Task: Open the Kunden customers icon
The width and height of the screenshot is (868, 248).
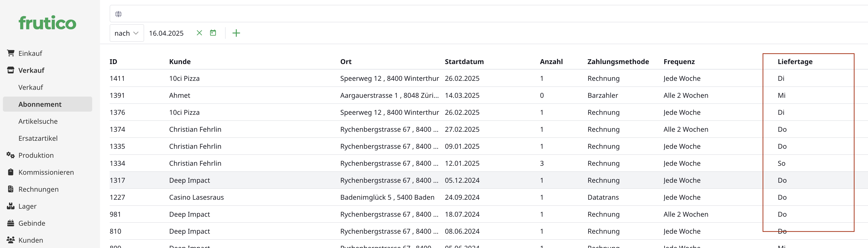Action: (10, 240)
